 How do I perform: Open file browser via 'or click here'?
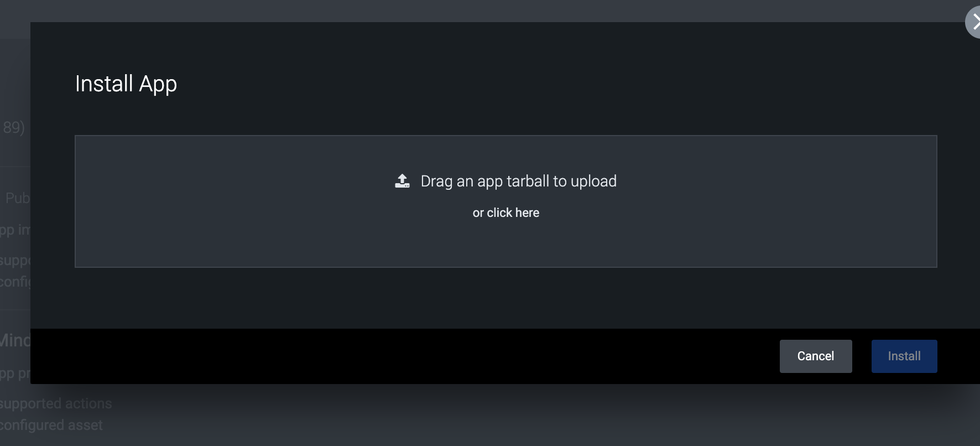(506, 212)
